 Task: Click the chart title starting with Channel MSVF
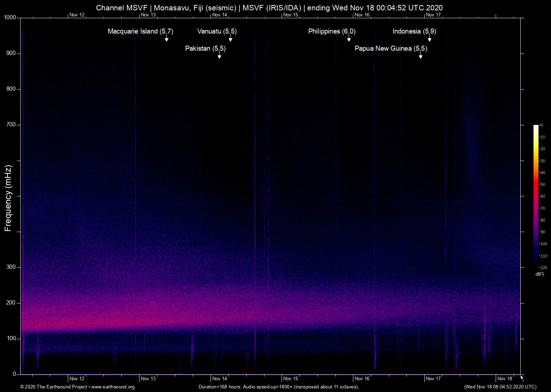tap(269, 8)
